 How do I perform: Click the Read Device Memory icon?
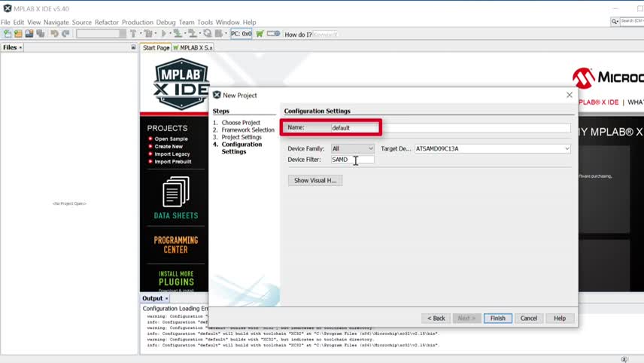tap(192, 34)
